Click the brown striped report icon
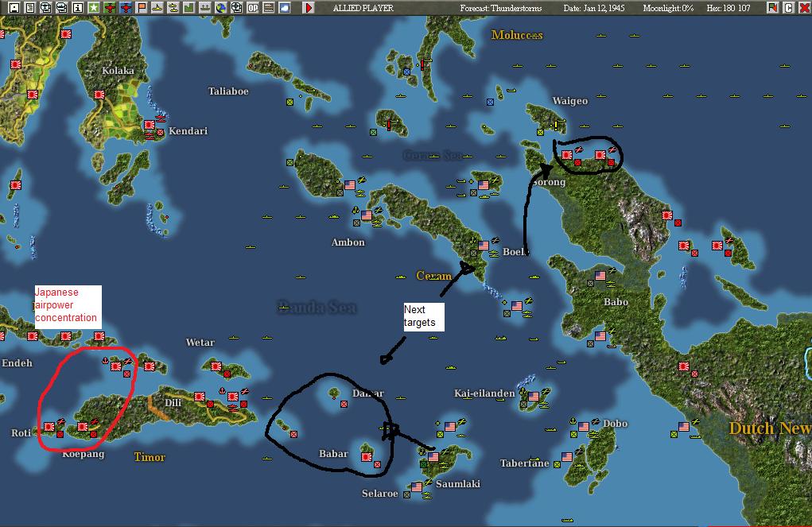Viewport: 812px width, 527px height. click(x=268, y=7)
